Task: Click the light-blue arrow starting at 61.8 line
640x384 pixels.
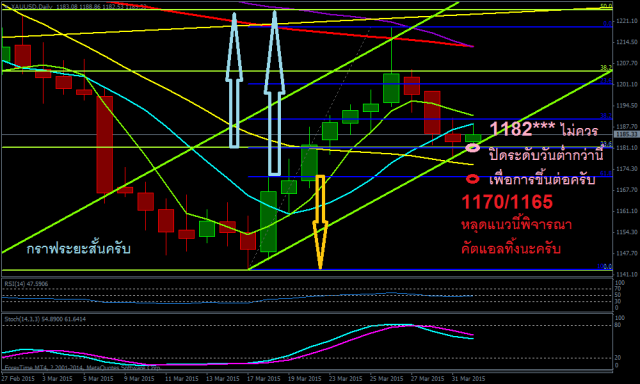Action: point(274,93)
